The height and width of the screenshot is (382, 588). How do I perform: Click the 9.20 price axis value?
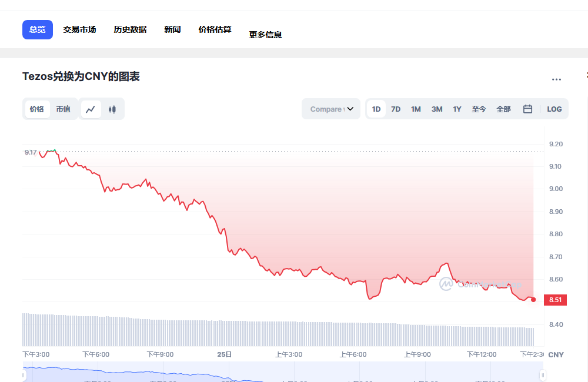tap(556, 144)
